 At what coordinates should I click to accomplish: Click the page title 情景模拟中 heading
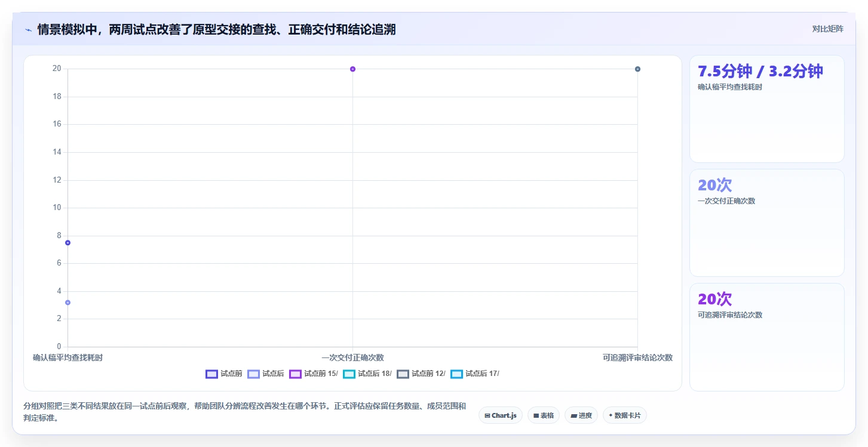pyautogui.click(x=217, y=30)
